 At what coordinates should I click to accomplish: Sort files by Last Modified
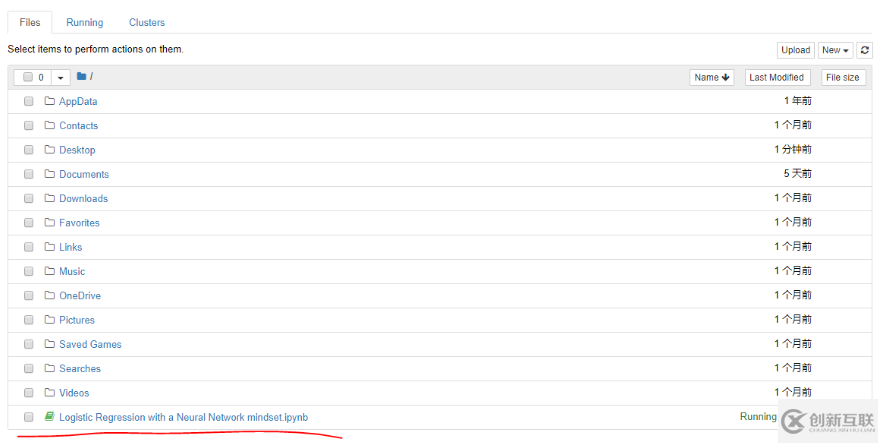pos(776,77)
